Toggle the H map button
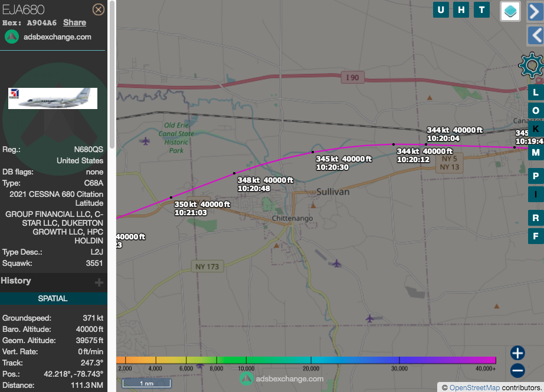This screenshot has height=392, width=544. coord(461,9)
